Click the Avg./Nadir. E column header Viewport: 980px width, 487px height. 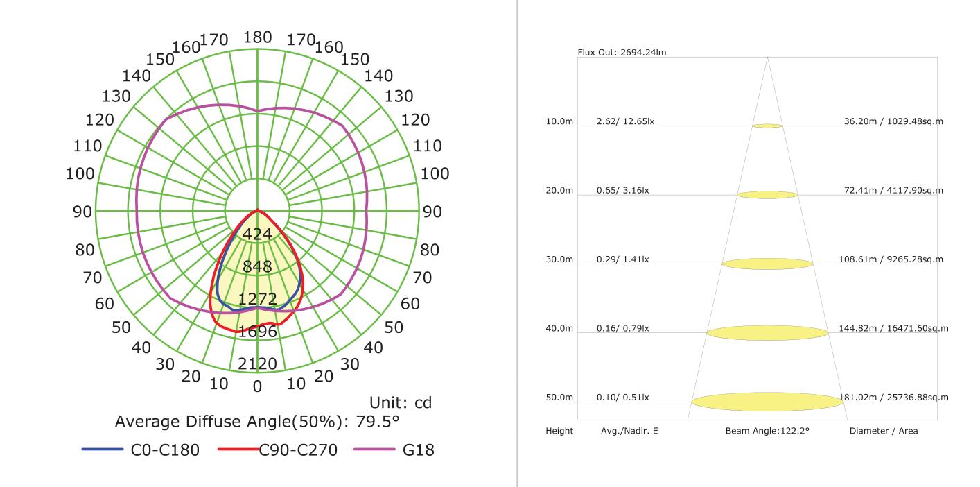630,431
